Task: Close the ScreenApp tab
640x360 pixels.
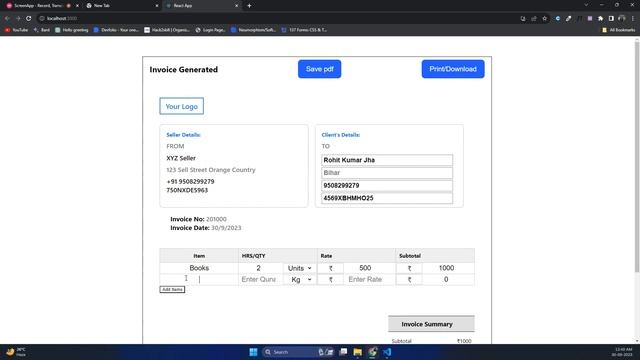Action: pos(77,6)
